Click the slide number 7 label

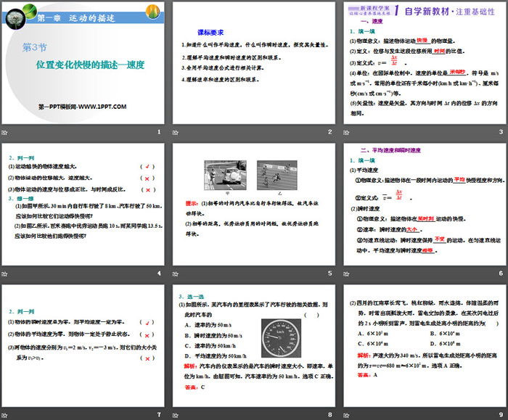coord(160,414)
